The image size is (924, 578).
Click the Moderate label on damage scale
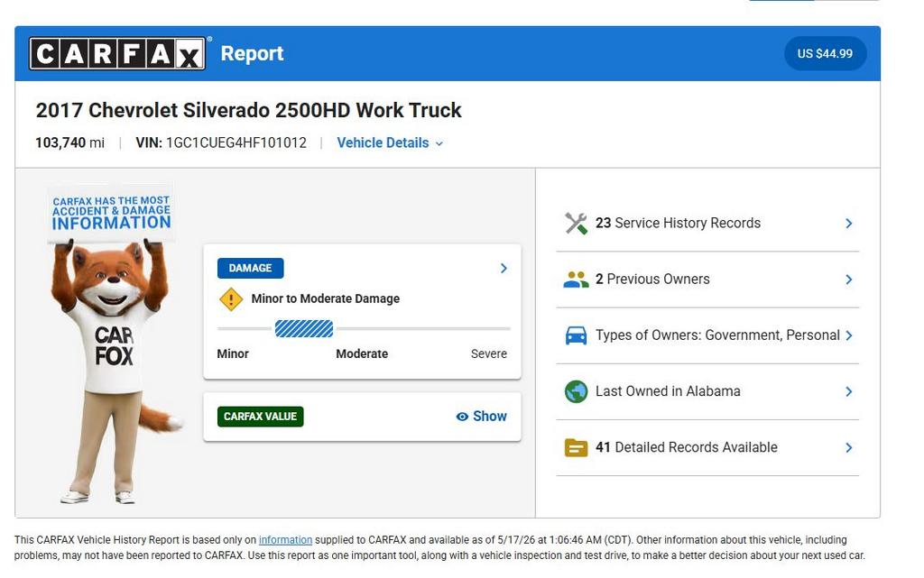pos(362,353)
